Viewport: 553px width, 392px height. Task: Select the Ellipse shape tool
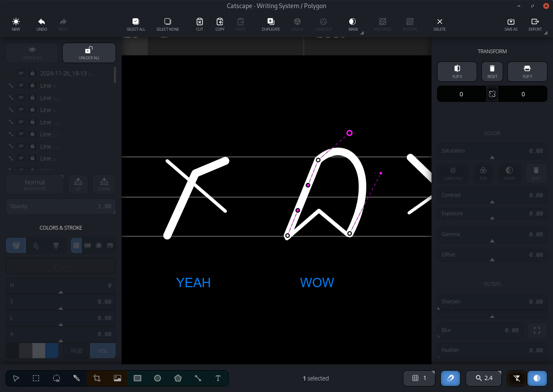pyautogui.click(x=157, y=378)
